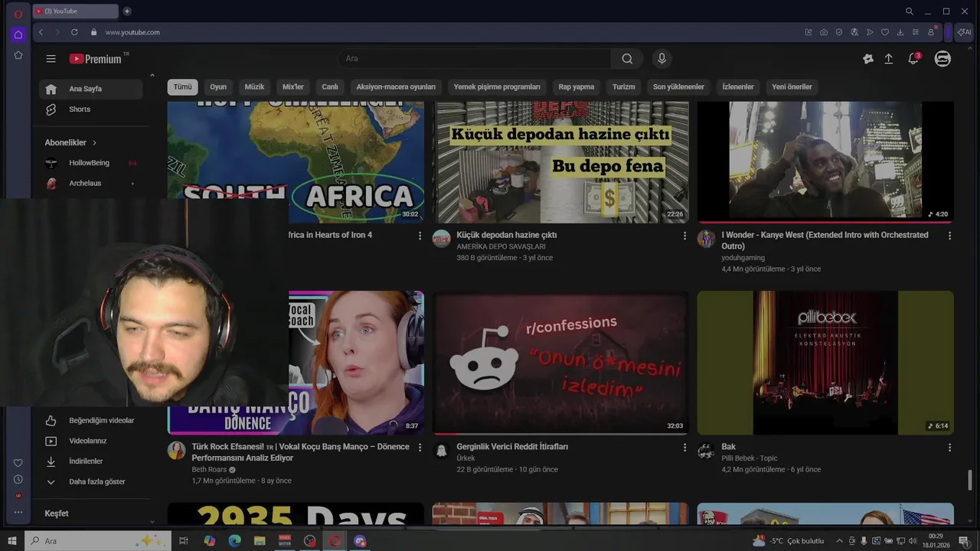This screenshot has width=980, height=551.
Task: Open İndirilenler in sidebar
Action: (x=91, y=461)
